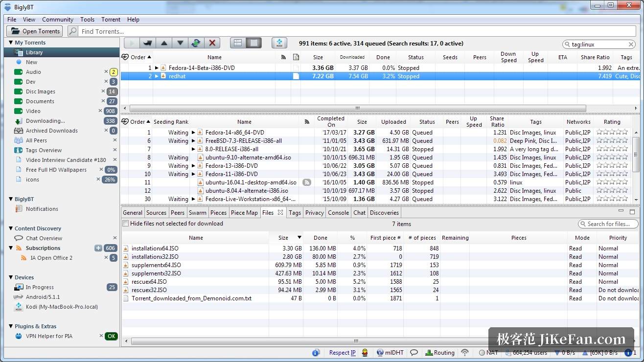
Task: Expand the redhat torrent row
Action: coord(157,76)
